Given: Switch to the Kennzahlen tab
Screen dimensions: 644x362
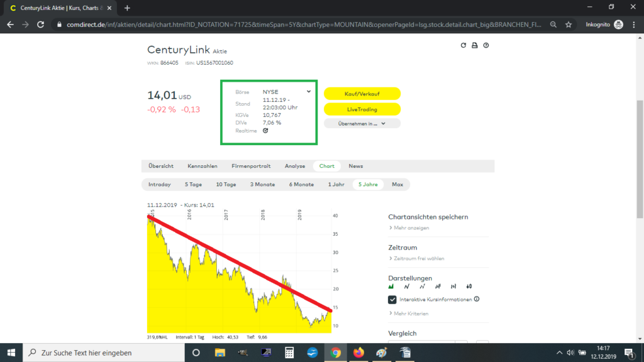Looking at the screenshot, I should [x=203, y=166].
